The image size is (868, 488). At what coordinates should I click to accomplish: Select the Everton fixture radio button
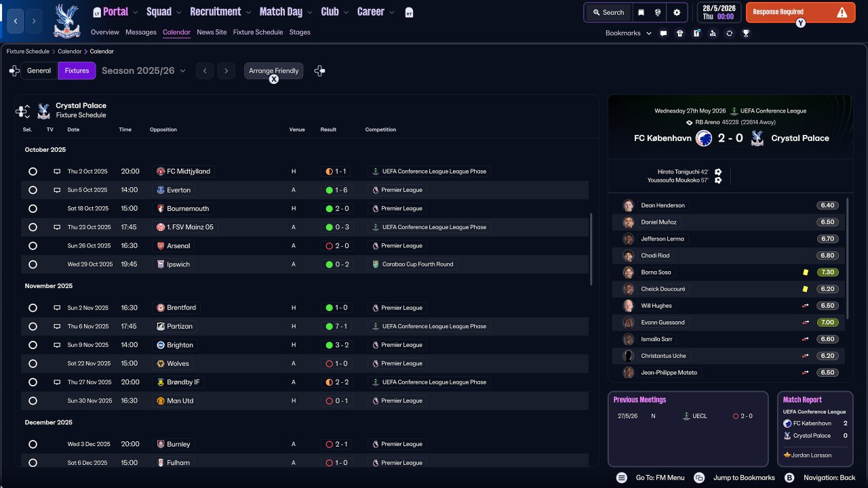click(x=33, y=190)
